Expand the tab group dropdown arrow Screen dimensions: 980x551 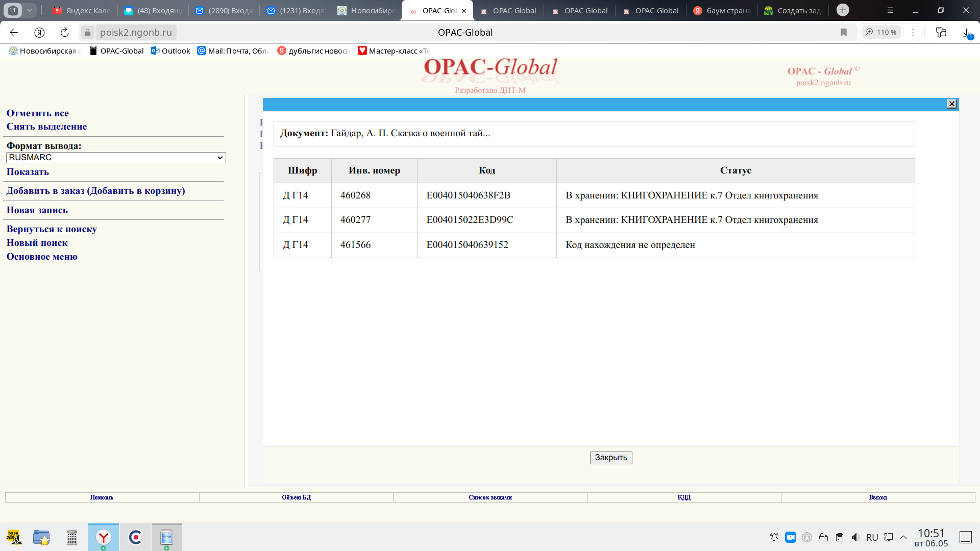[30, 10]
